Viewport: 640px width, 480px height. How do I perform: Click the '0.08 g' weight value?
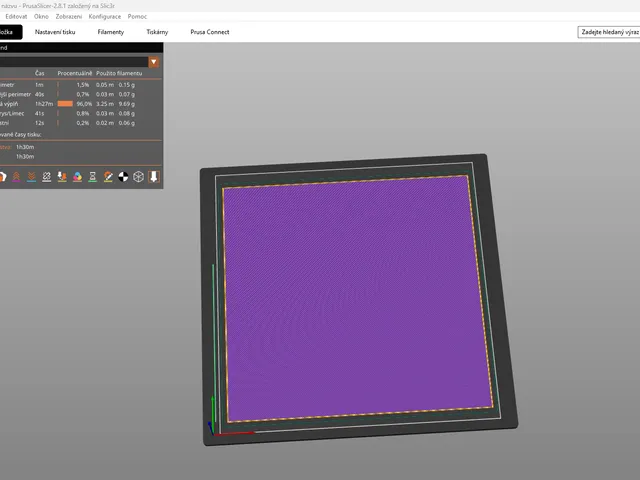point(127,113)
